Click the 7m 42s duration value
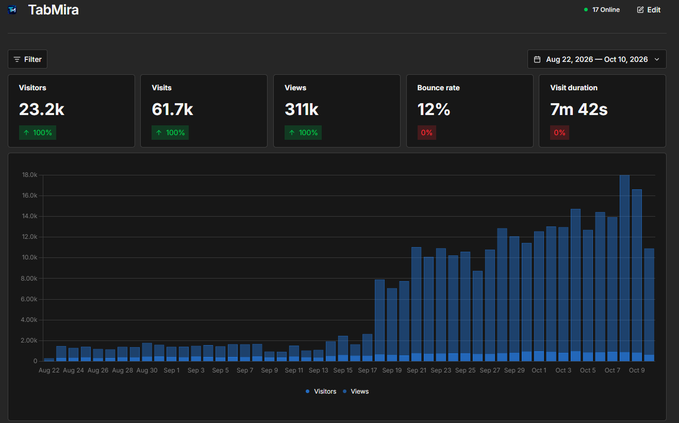 [x=579, y=109]
